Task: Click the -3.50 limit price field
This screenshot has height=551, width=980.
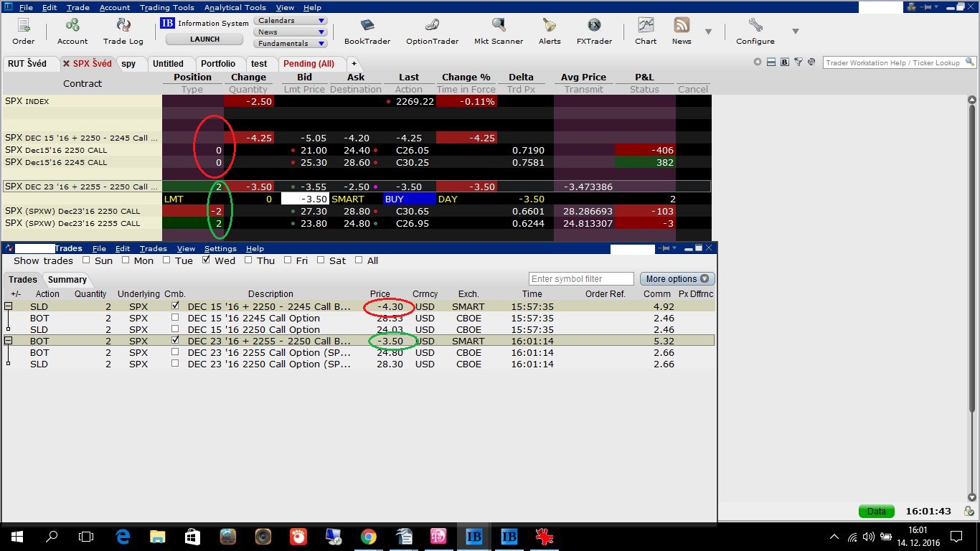Action: coord(305,199)
